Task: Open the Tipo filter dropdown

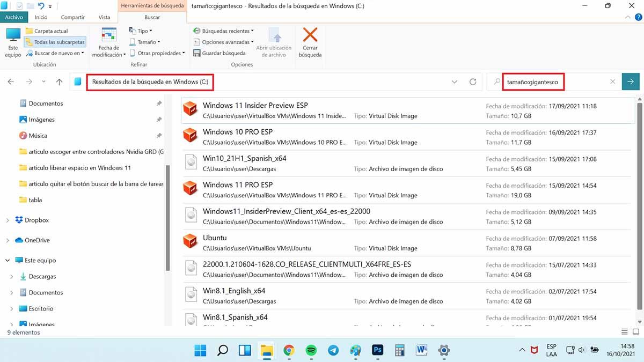Action: (x=141, y=31)
